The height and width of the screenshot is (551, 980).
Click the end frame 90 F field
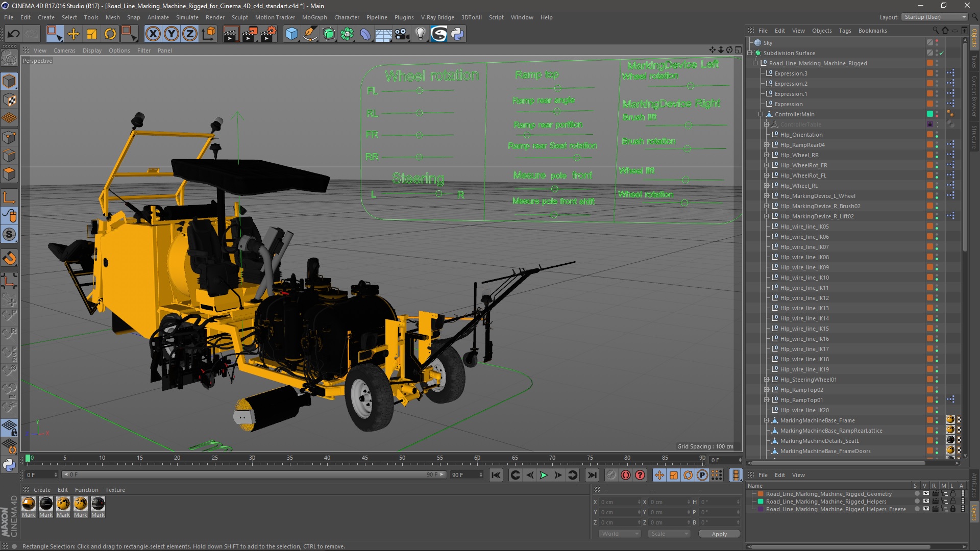coord(466,475)
